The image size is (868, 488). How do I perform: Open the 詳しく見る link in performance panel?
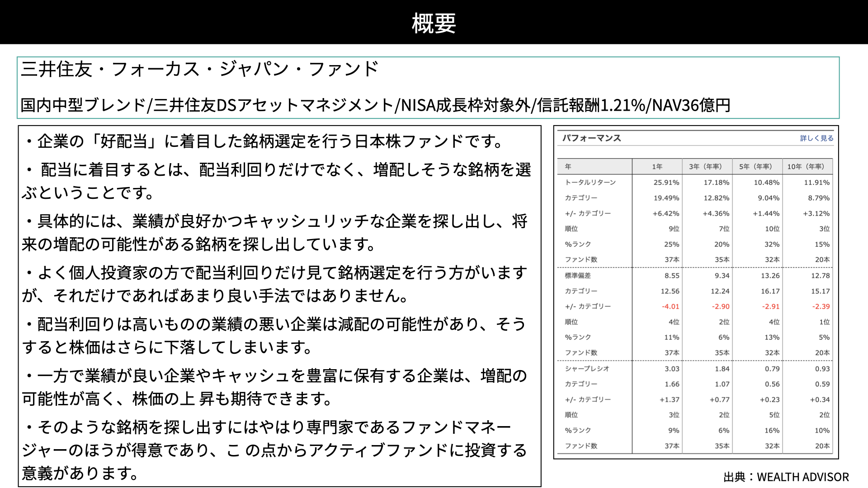pos(816,138)
